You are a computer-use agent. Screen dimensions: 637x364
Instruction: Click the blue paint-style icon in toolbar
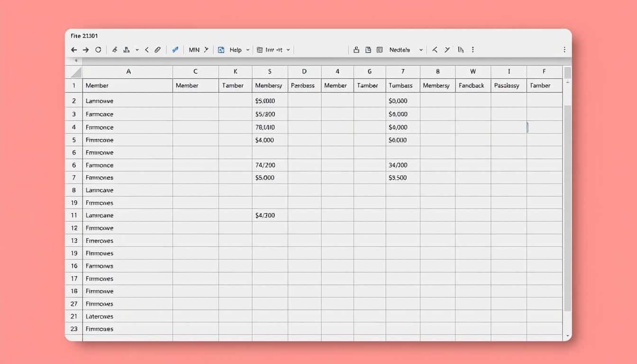[175, 50]
